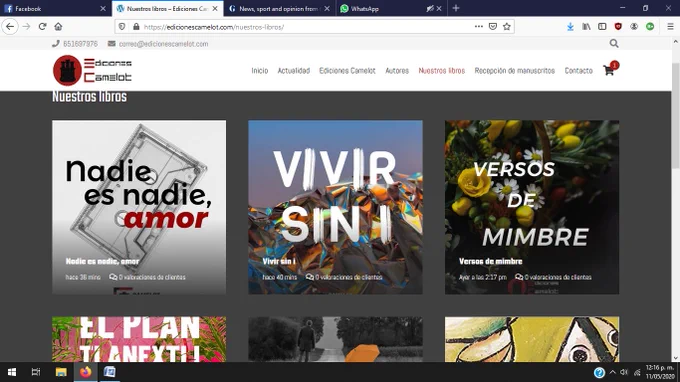Open the 'Vivir sin i' book title link
The image size is (680, 382).
[x=279, y=261]
